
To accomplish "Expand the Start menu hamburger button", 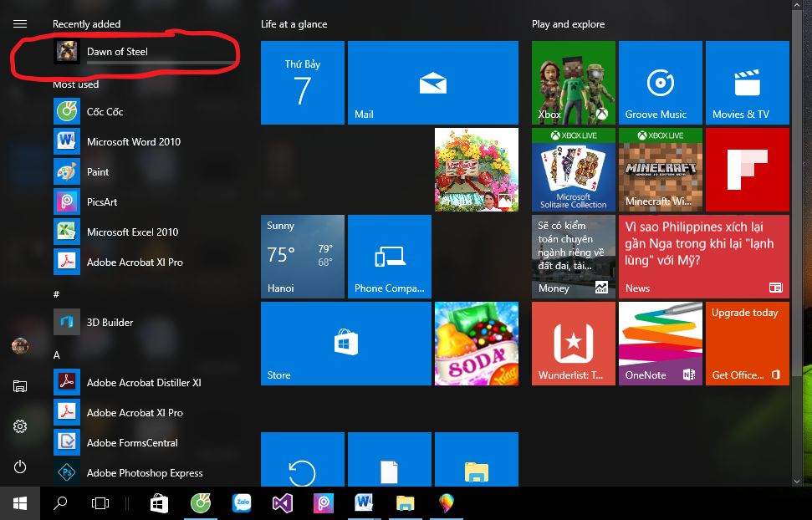I will coord(20,23).
